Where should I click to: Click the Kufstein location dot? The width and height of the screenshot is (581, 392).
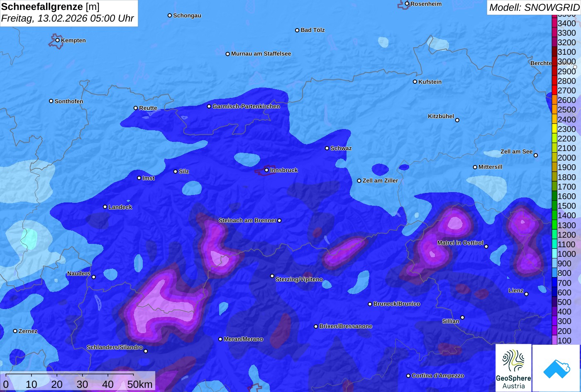point(415,82)
